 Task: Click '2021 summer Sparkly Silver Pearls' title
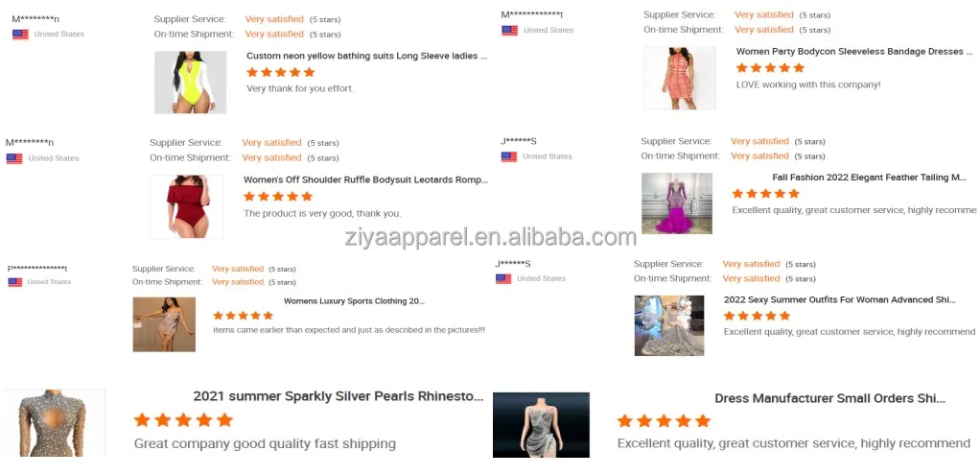point(338,396)
